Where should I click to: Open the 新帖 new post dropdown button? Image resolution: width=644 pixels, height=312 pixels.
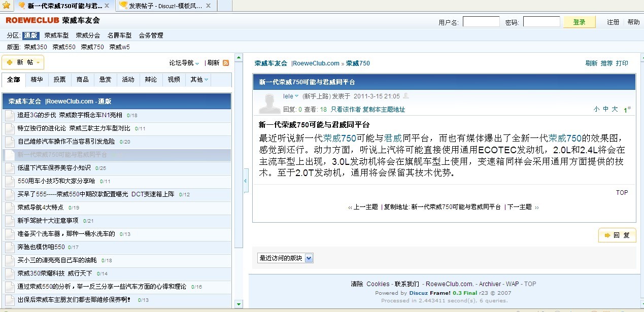[23, 62]
